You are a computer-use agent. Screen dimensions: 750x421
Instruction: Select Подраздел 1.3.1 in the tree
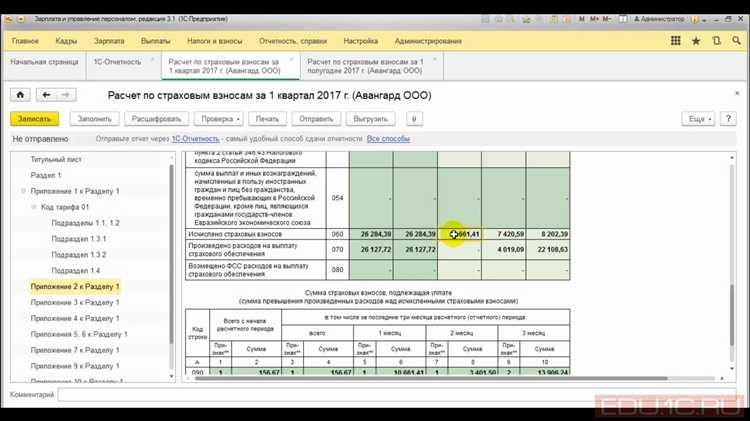point(78,239)
